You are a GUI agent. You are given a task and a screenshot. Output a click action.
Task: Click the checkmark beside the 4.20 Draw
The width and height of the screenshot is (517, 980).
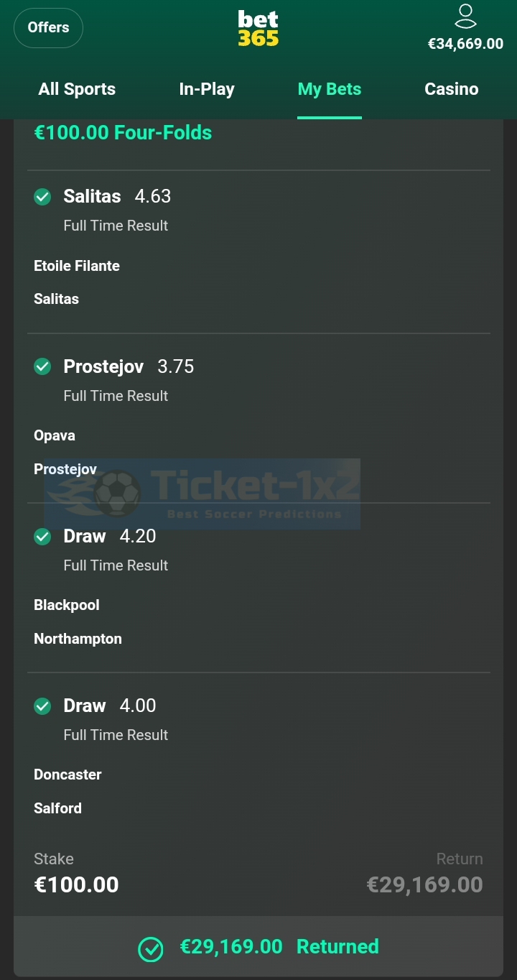tap(42, 537)
